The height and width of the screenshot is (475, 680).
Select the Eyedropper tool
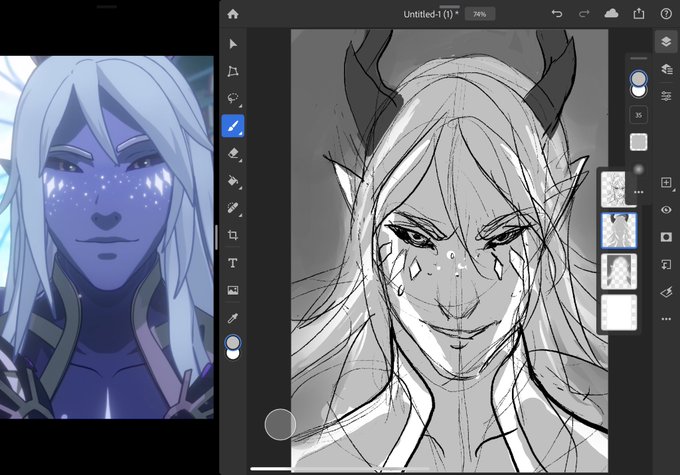coord(233,318)
